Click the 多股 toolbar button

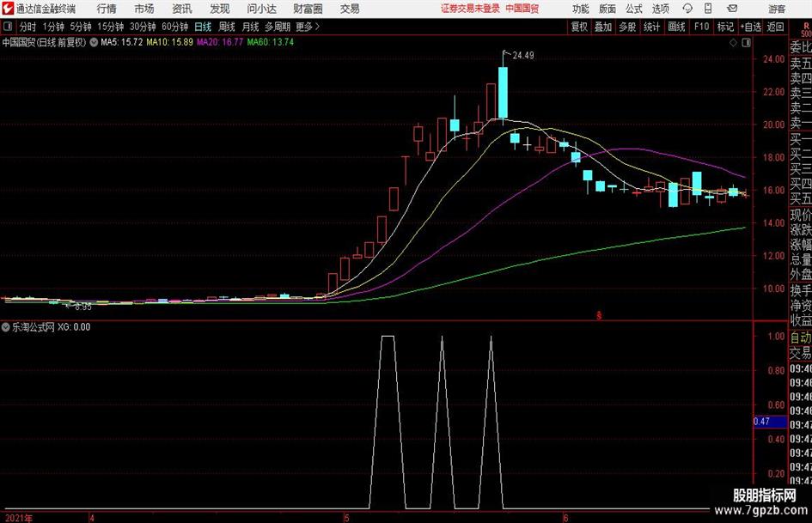[627, 27]
